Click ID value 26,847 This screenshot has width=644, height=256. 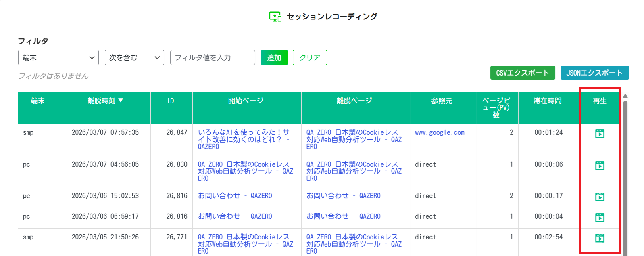coord(177,132)
